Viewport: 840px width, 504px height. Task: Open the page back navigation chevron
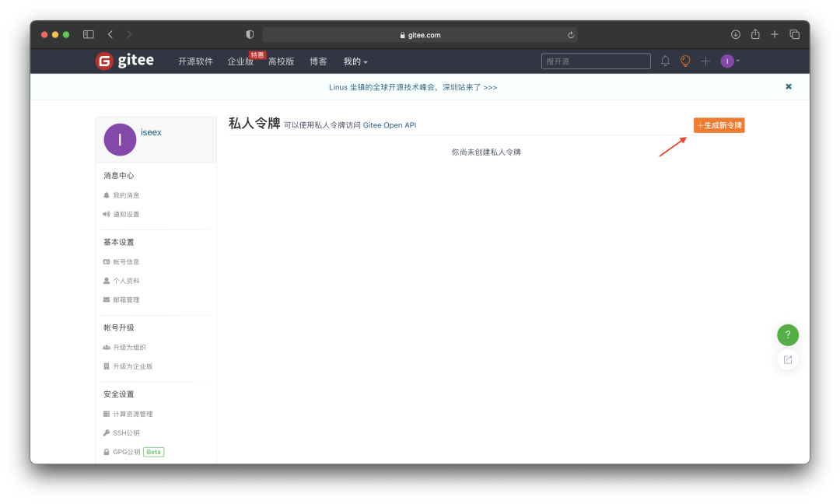pos(111,34)
